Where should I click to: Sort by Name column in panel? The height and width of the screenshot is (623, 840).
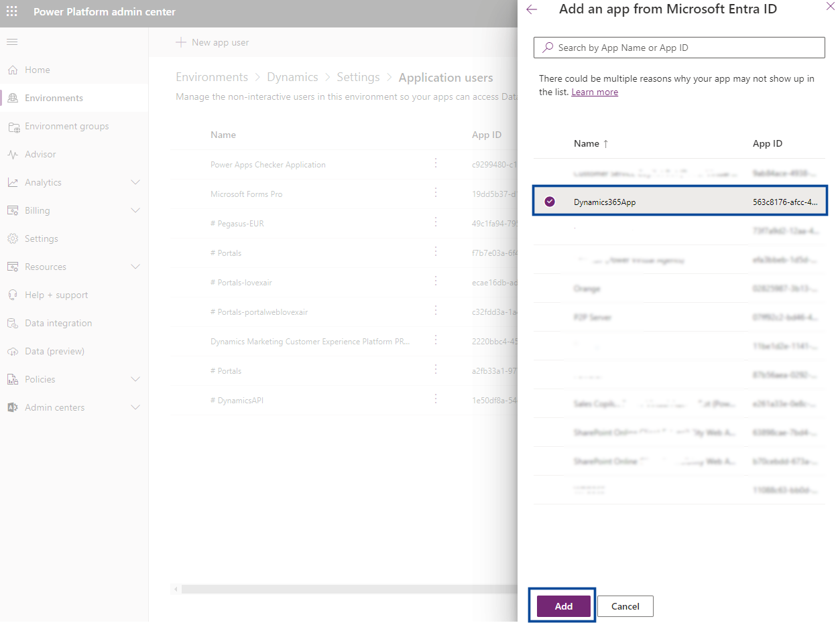click(591, 143)
